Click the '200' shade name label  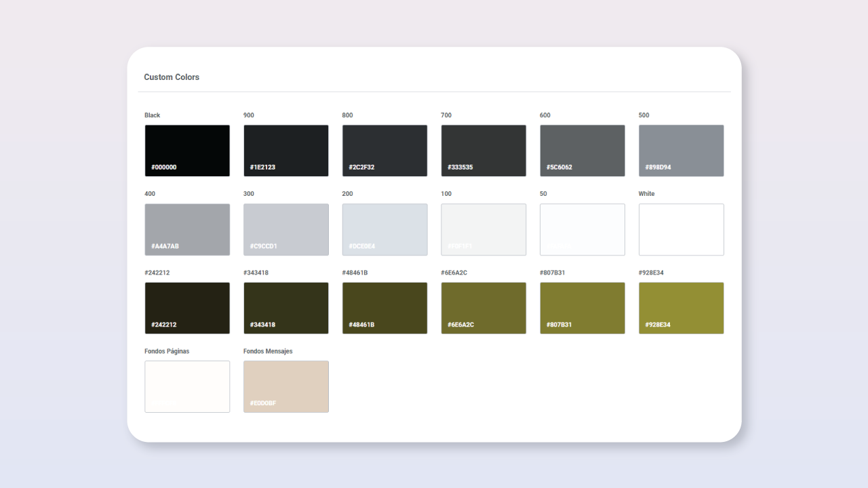[x=348, y=194]
